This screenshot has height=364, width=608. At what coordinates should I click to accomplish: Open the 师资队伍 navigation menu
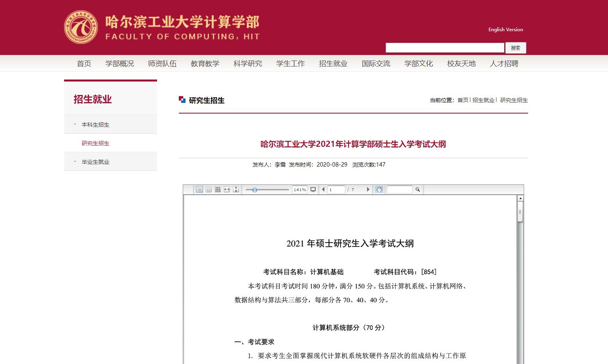(x=162, y=64)
